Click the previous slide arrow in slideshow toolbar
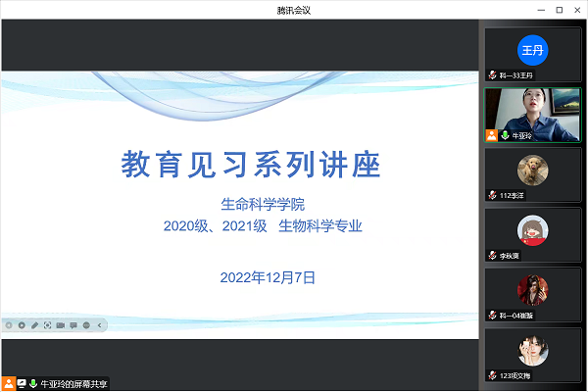 [9, 325]
